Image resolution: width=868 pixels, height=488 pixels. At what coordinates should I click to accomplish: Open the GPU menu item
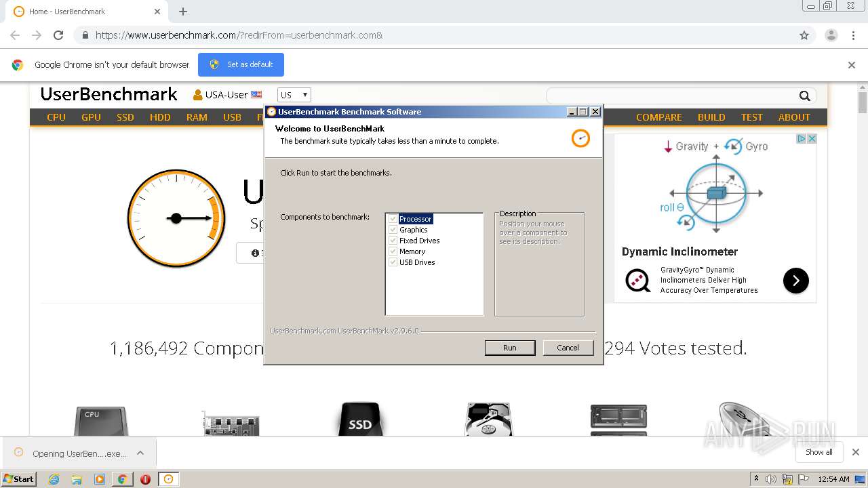pos(91,117)
